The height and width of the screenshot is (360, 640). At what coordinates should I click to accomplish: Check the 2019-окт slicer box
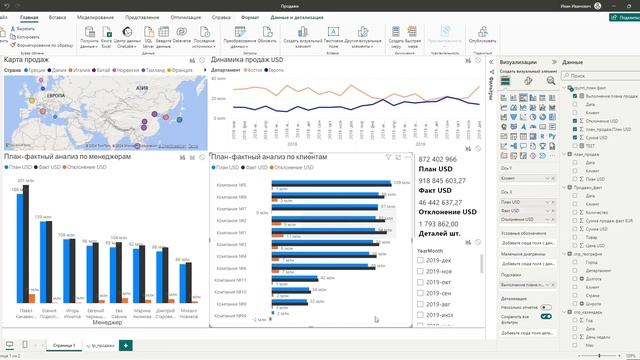pos(420,282)
